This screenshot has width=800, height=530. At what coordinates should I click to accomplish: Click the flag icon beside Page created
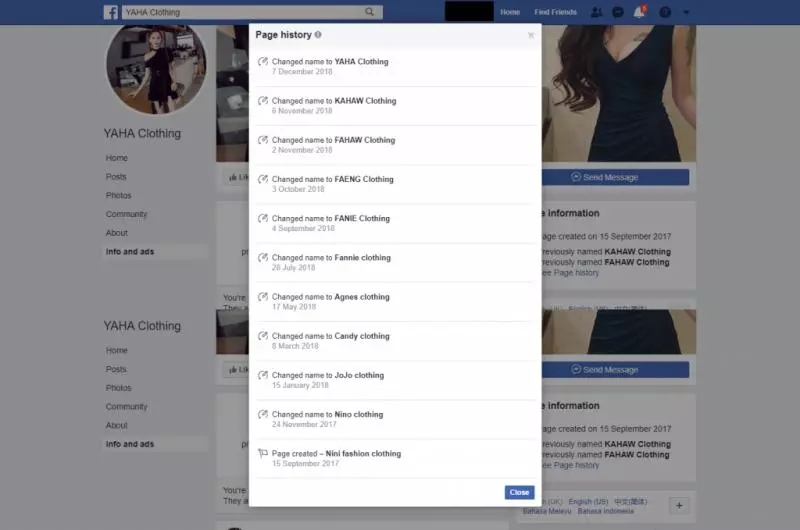tap(263, 453)
